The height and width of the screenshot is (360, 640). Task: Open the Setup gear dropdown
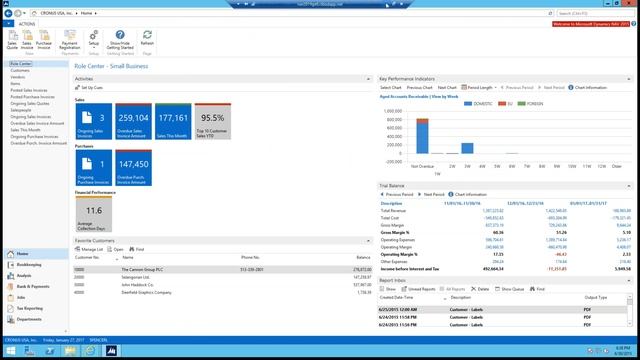tap(94, 40)
